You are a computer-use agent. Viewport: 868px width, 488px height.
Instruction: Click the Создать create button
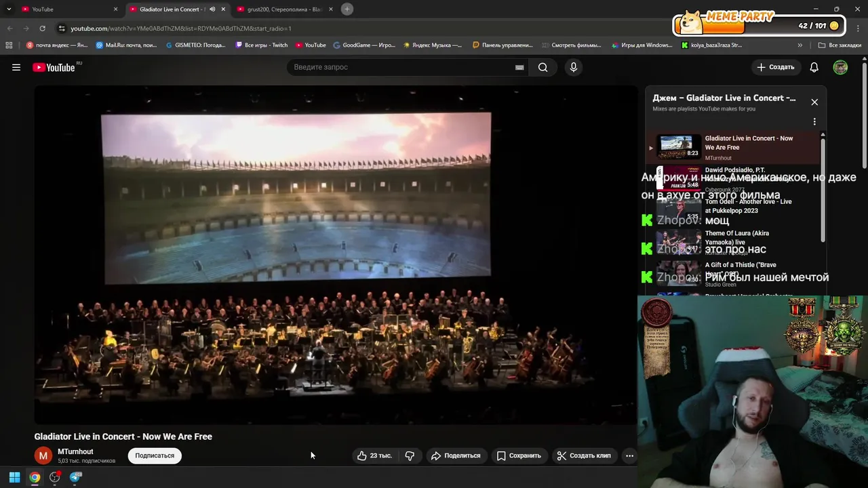point(775,67)
